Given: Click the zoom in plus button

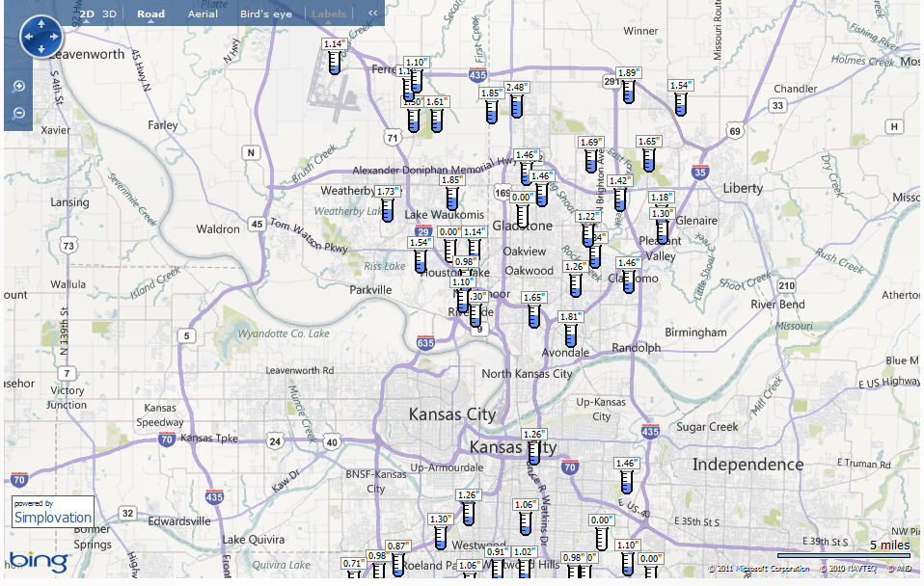Looking at the screenshot, I should click(19, 85).
